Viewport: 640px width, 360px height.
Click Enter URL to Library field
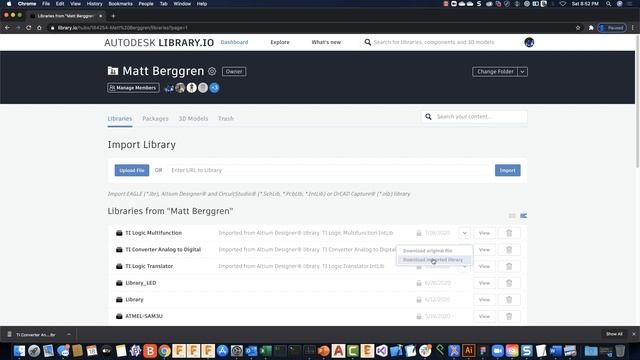coord(329,170)
